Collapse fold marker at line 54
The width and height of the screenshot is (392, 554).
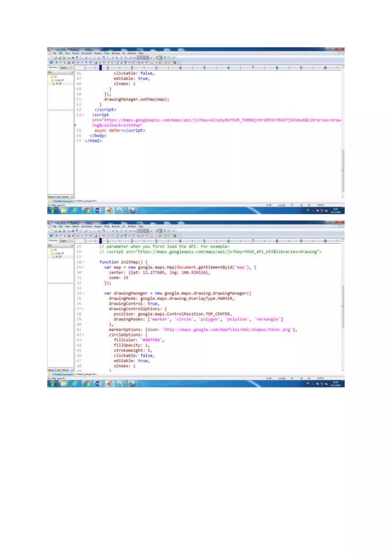click(83, 115)
